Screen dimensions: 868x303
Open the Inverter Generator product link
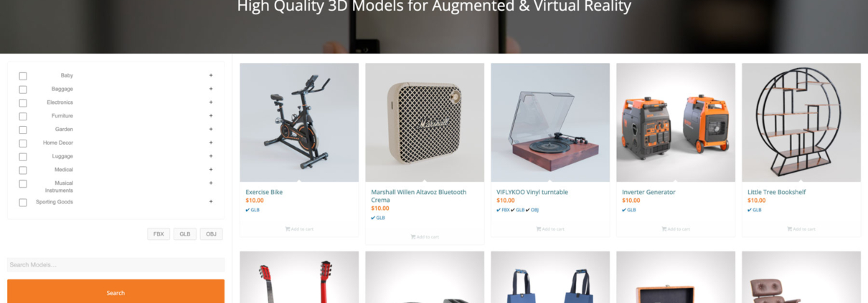(x=648, y=192)
